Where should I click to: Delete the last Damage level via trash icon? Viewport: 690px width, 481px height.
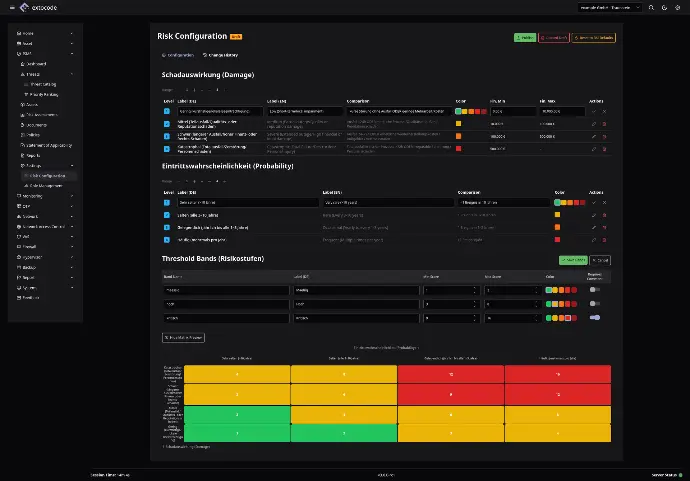(604, 149)
